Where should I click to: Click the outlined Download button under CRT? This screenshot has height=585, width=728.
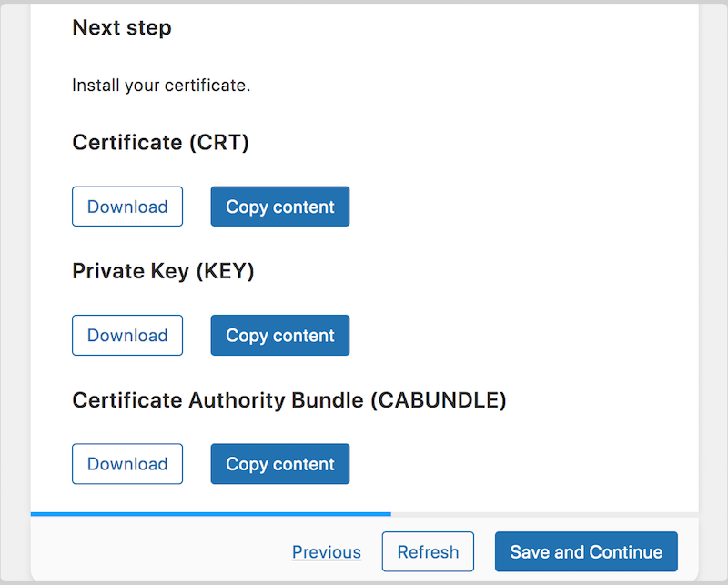pos(126,206)
